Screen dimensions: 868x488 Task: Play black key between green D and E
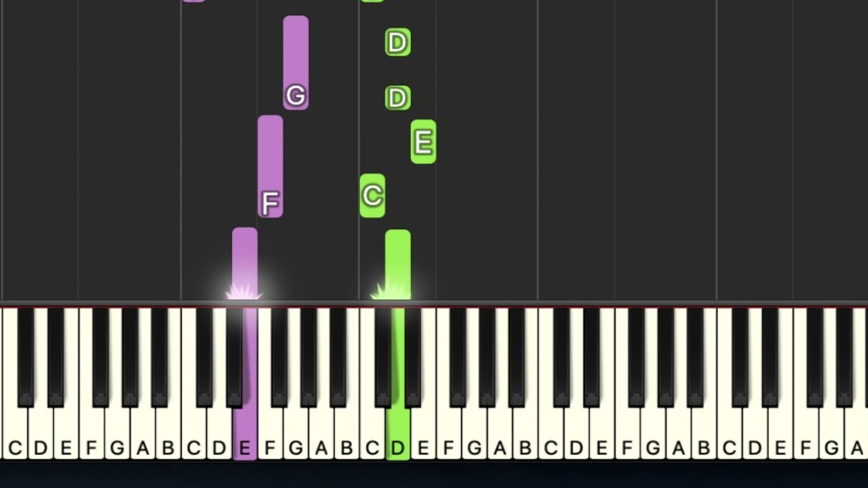(x=413, y=356)
